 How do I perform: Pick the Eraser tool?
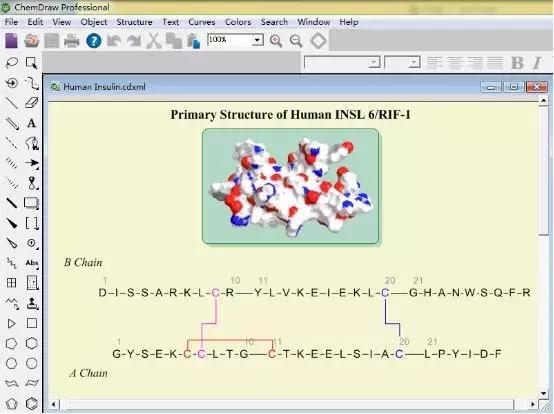coord(31,103)
